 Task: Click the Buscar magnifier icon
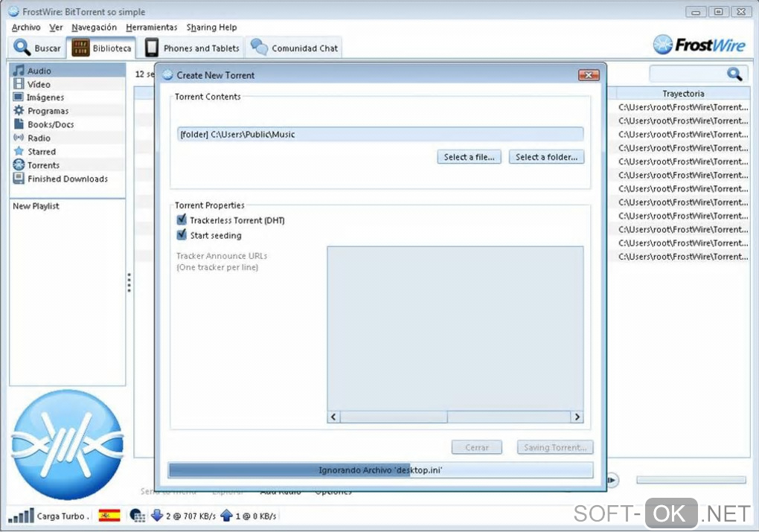pyautogui.click(x=22, y=47)
